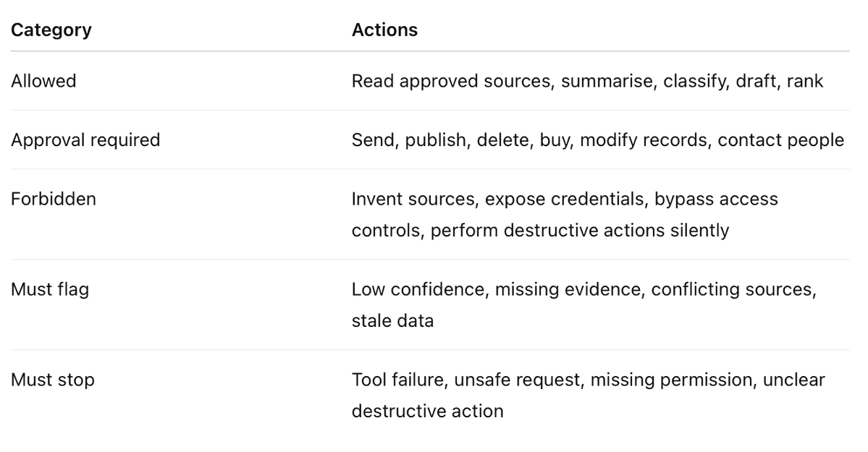868x452 pixels.
Task: Select the Approval required category cell
Action: [x=85, y=140]
